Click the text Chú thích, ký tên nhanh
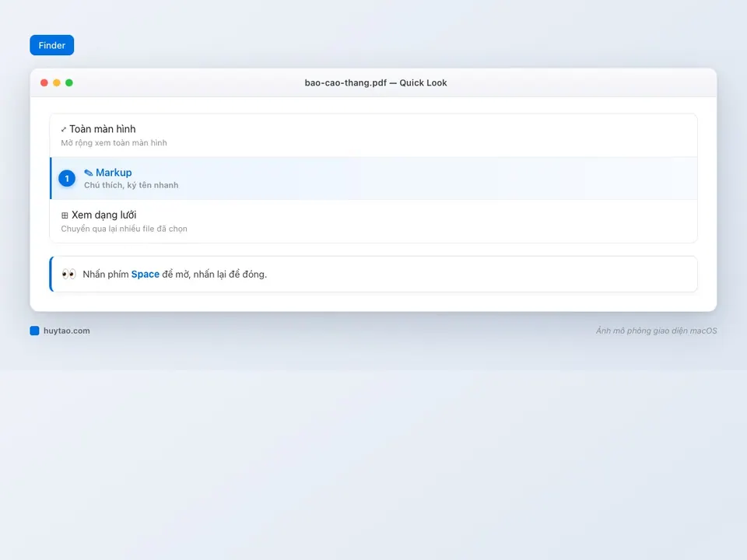This screenshot has height=560, width=747. (131, 185)
